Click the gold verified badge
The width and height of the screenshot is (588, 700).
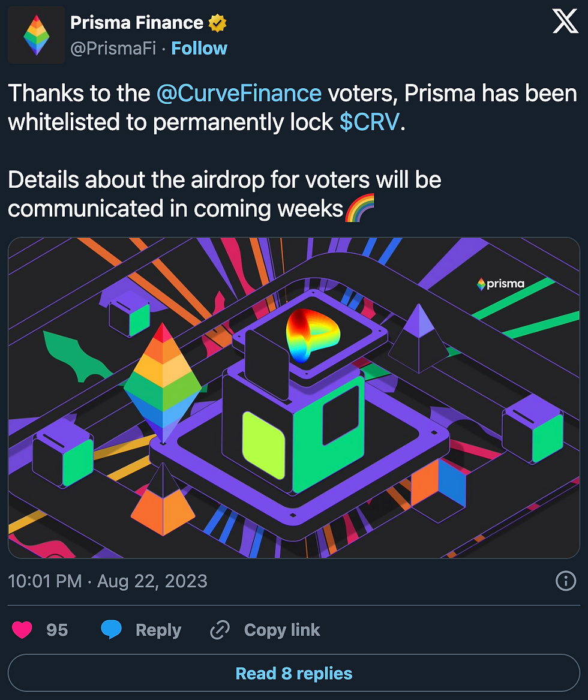[217, 23]
